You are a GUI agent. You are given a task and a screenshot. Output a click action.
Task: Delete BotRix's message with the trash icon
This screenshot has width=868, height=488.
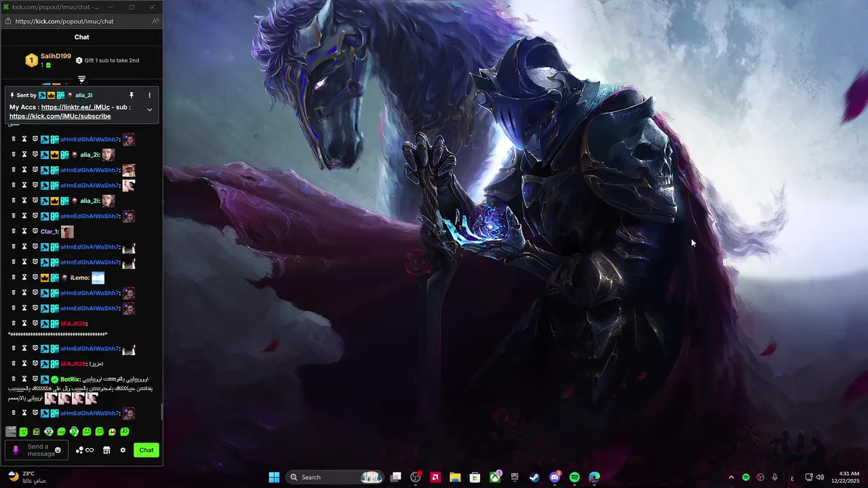tap(14, 379)
